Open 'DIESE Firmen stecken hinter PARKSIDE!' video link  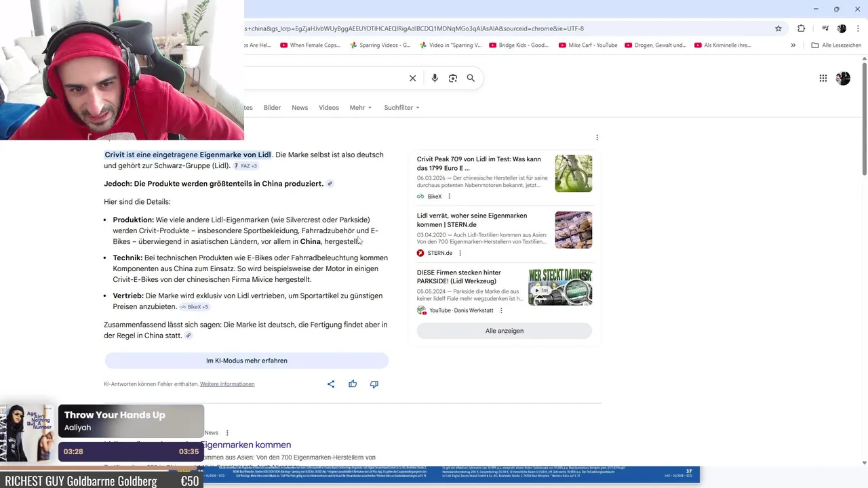459,277
